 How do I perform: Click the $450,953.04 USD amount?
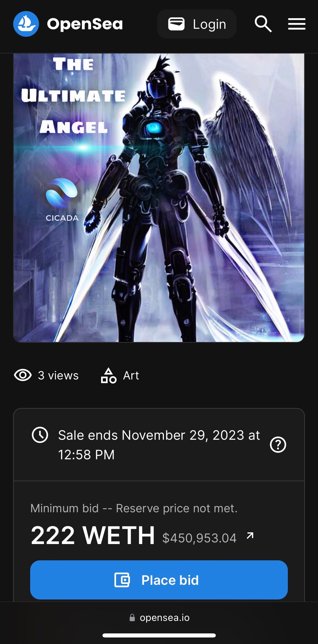[199, 538]
